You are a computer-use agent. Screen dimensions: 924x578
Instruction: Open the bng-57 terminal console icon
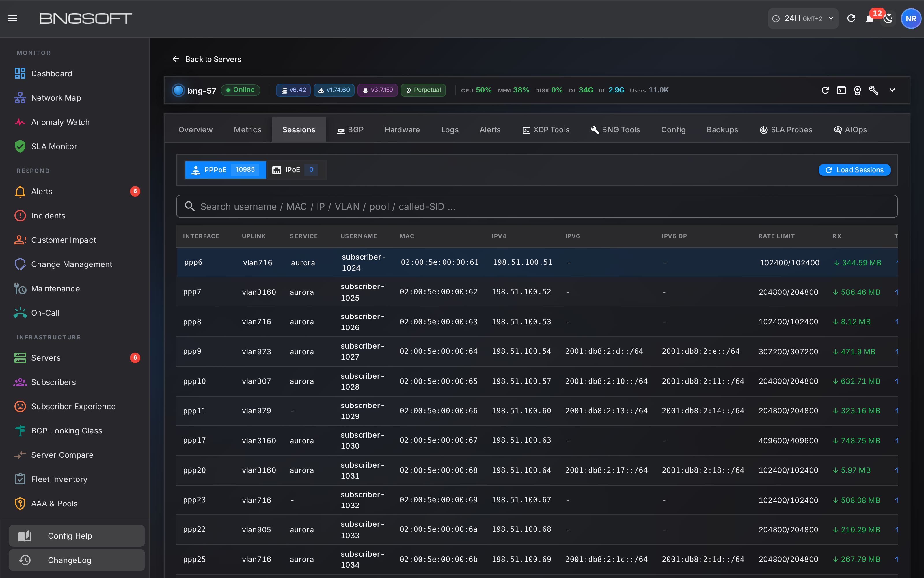[x=841, y=90]
